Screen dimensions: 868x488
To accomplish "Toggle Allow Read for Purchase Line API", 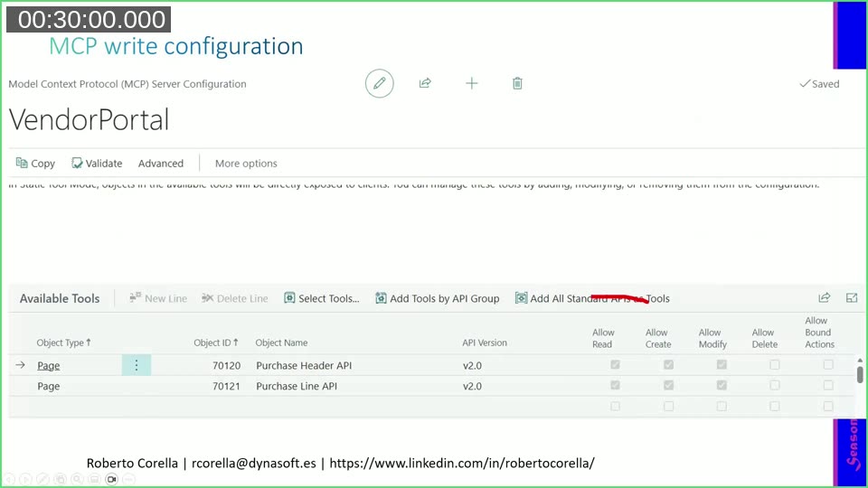I will (615, 385).
